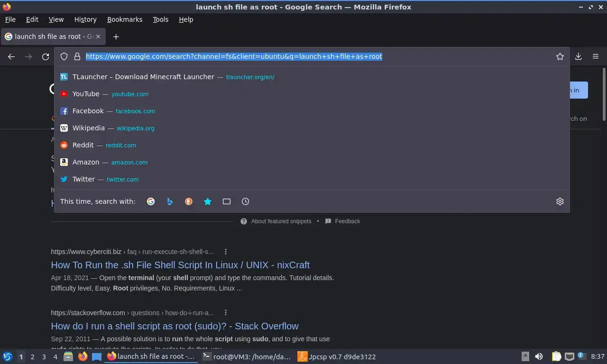Open the View menu
Screen dimensions: 607x364
56,19
